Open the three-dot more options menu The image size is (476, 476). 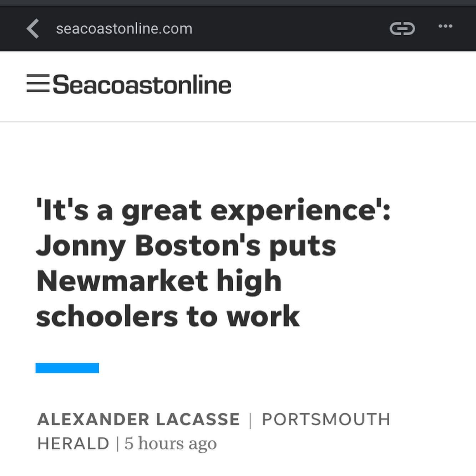click(x=445, y=26)
